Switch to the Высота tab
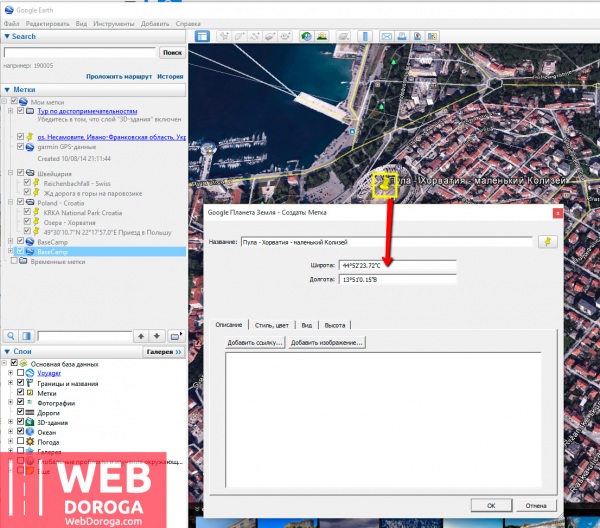The width and height of the screenshot is (600, 528). [x=335, y=325]
